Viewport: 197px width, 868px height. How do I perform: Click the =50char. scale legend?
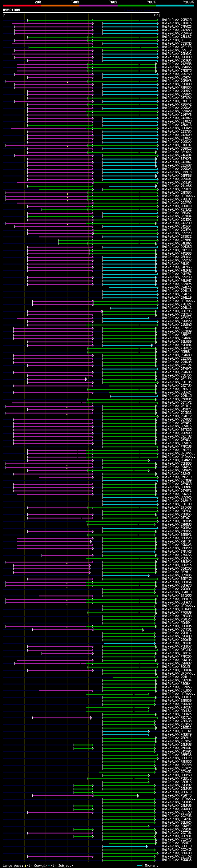(x=146, y=866)
